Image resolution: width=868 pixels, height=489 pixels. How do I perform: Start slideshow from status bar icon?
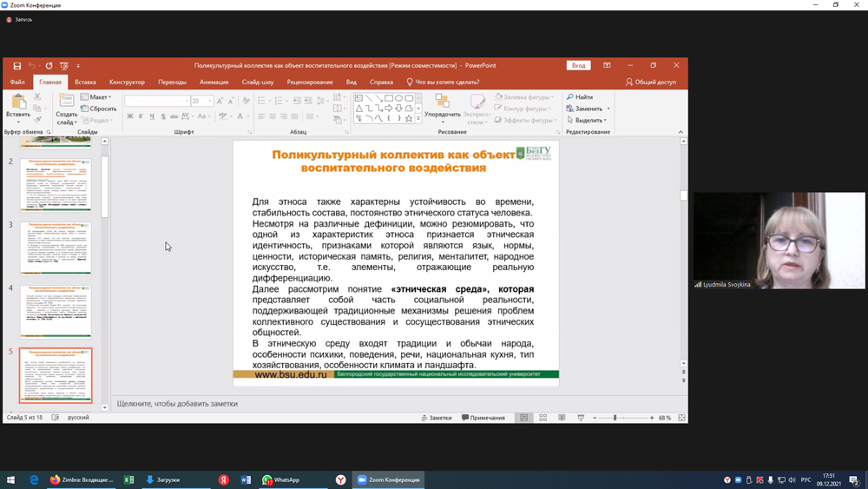[581, 418]
